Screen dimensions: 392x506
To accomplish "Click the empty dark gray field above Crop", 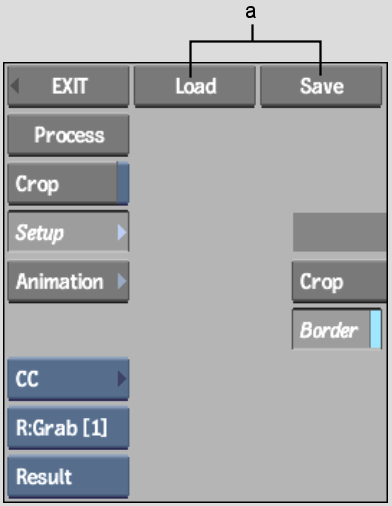I will point(340,232).
